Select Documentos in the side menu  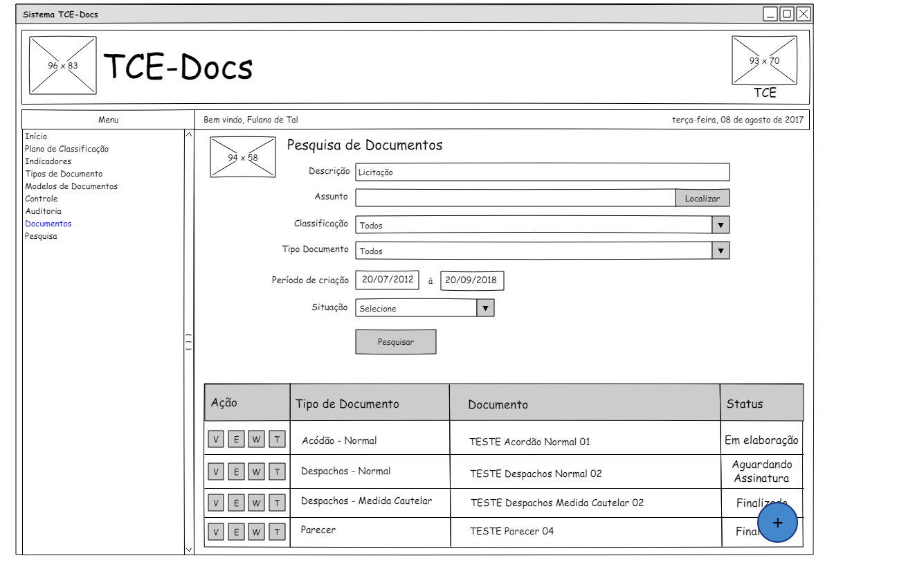pyautogui.click(x=48, y=224)
